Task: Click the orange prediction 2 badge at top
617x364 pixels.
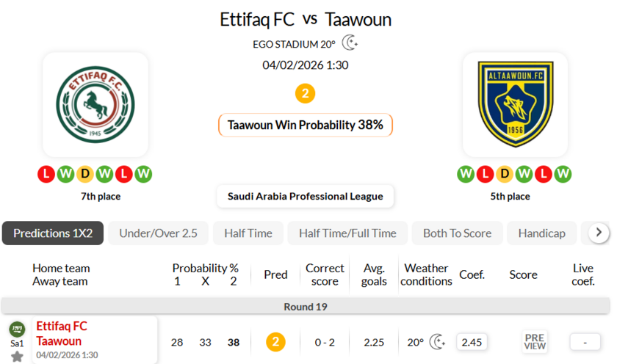Action: coord(305,93)
